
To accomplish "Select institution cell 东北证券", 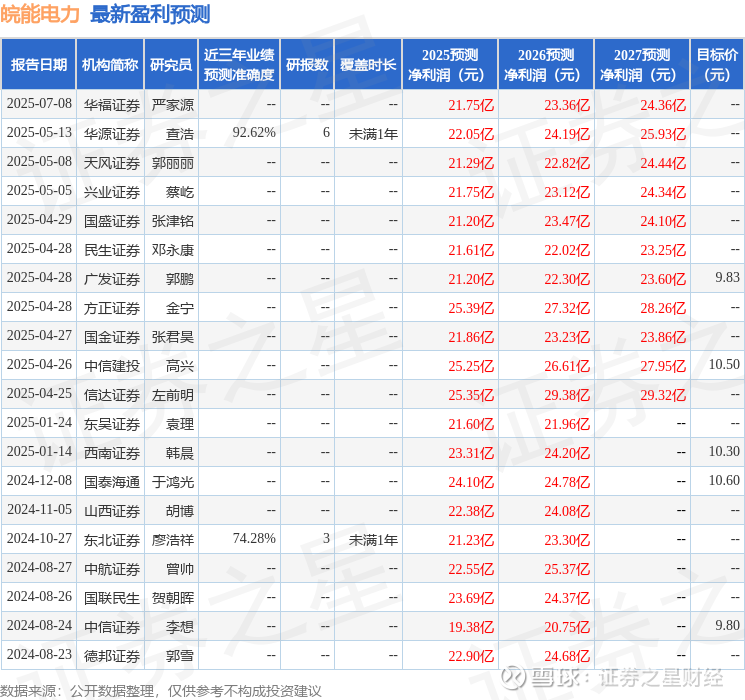I will click(x=112, y=540).
